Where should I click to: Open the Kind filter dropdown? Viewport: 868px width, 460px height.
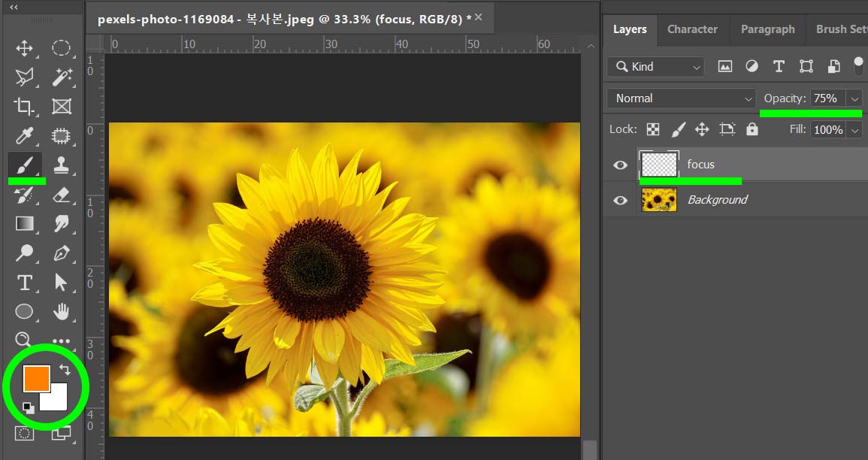(655, 67)
